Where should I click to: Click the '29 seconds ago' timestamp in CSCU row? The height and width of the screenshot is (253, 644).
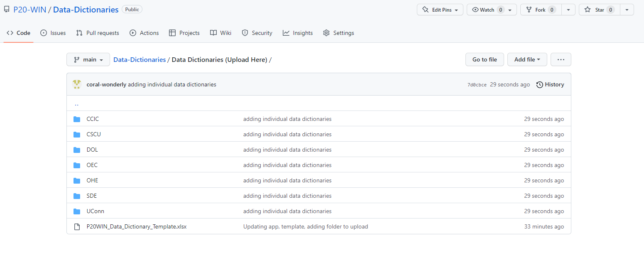(544, 134)
